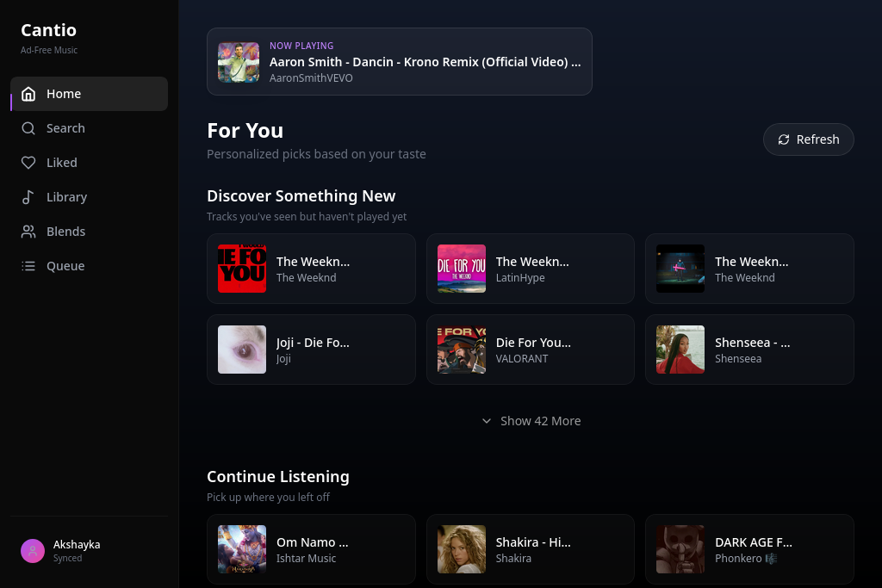Click the Home house icon in sidebar
This screenshot has width=882, height=588.
[28, 94]
